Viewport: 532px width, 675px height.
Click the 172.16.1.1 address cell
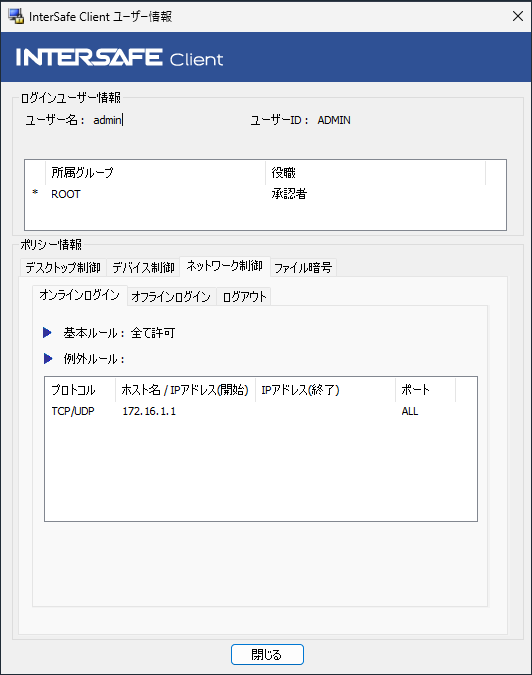point(149,411)
